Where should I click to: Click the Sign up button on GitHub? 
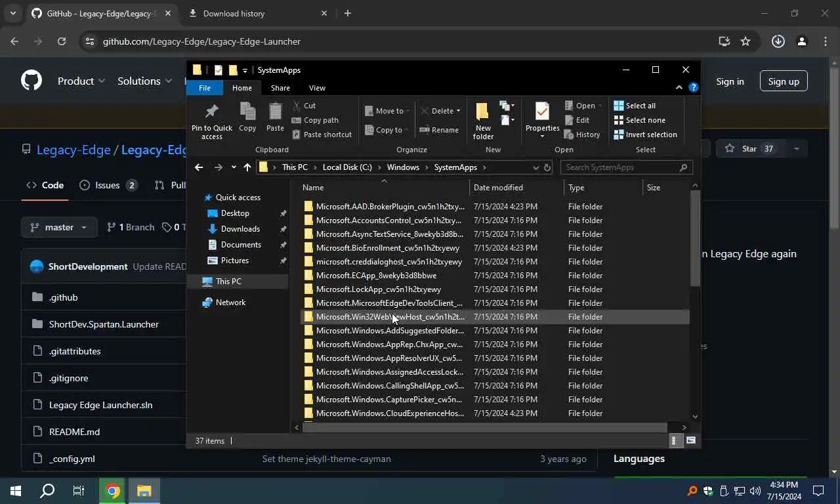(x=784, y=81)
